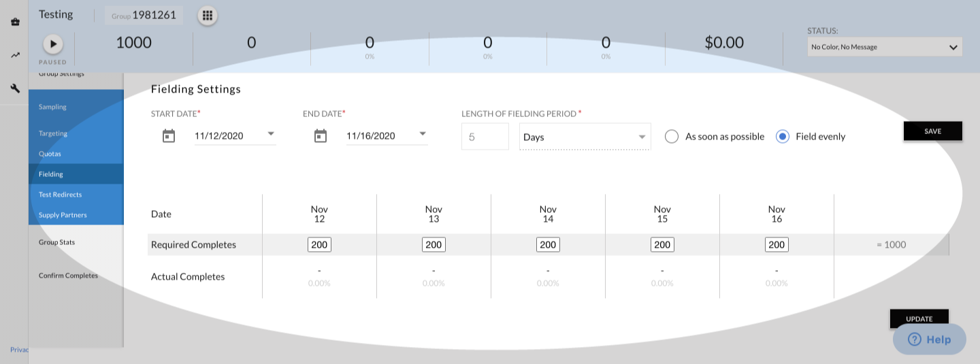The image size is (980, 364).
Task: Click the Help question mark button
Action: coord(929,339)
